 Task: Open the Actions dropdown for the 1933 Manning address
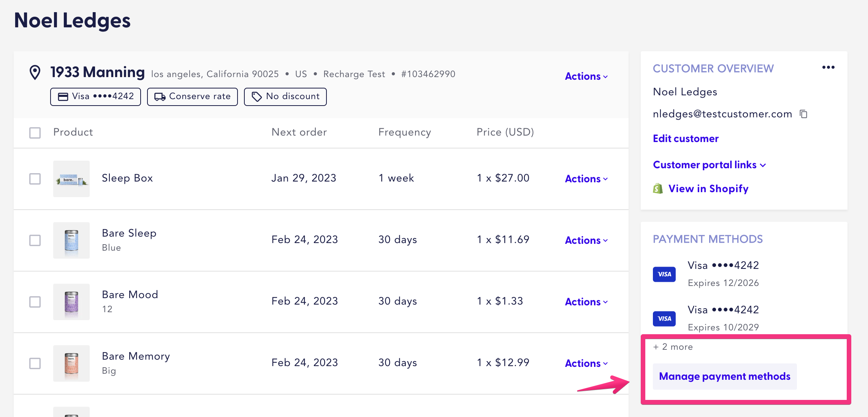click(x=586, y=76)
